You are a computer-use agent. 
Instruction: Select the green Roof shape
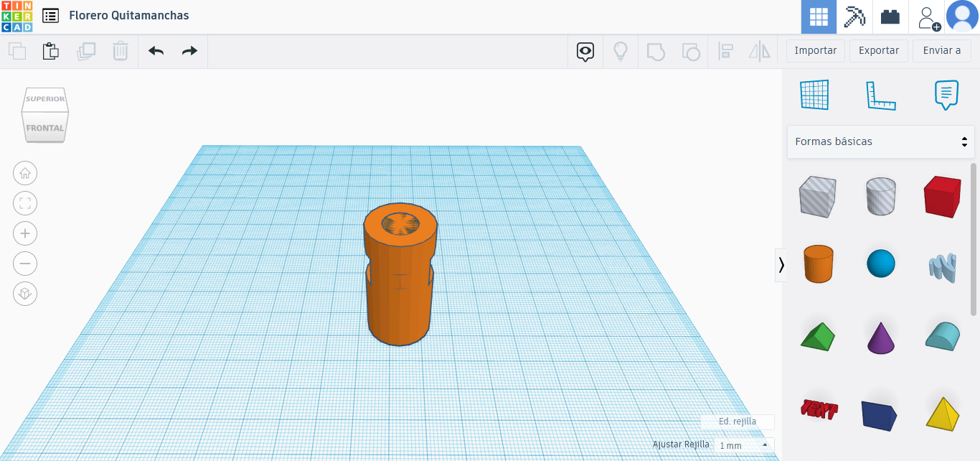click(818, 336)
